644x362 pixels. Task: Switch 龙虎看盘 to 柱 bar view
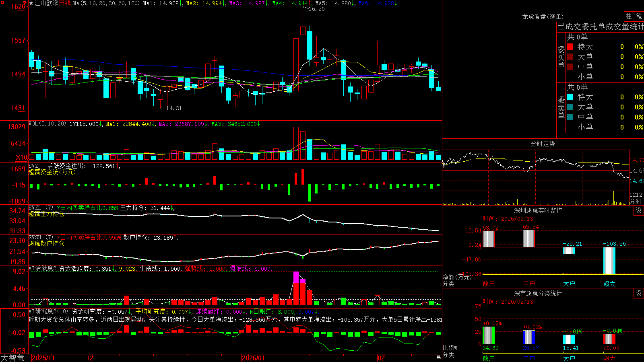629,16
